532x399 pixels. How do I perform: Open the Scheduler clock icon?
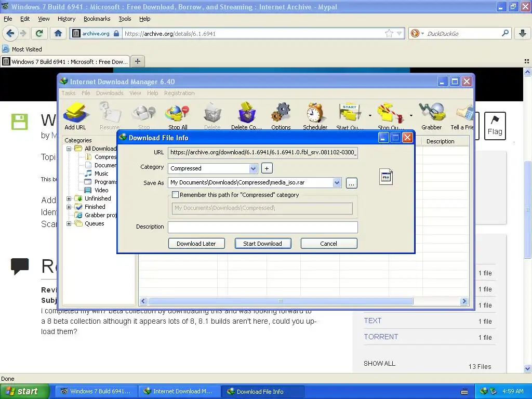click(315, 116)
